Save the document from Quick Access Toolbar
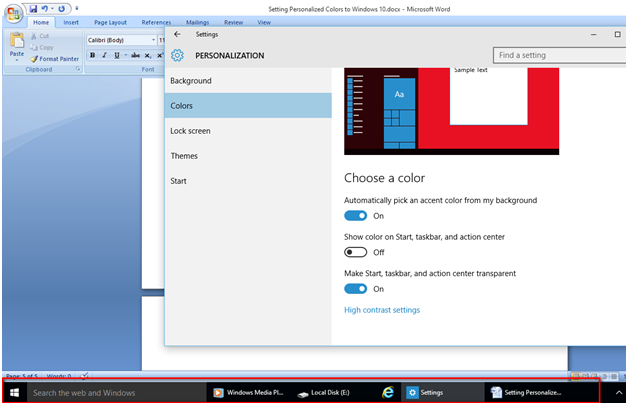This screenshot has height=405, width=628. (x=33, y=9)
